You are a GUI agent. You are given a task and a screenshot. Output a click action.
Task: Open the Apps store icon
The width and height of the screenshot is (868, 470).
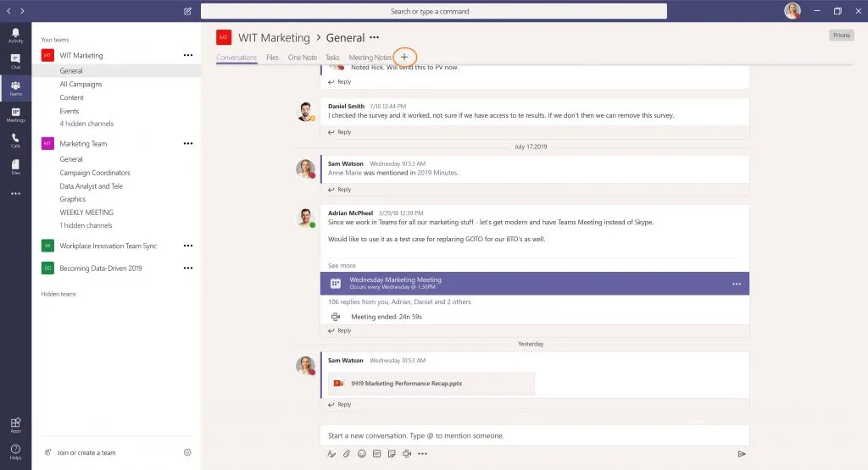pyautogui.click(x=15, y=425)
